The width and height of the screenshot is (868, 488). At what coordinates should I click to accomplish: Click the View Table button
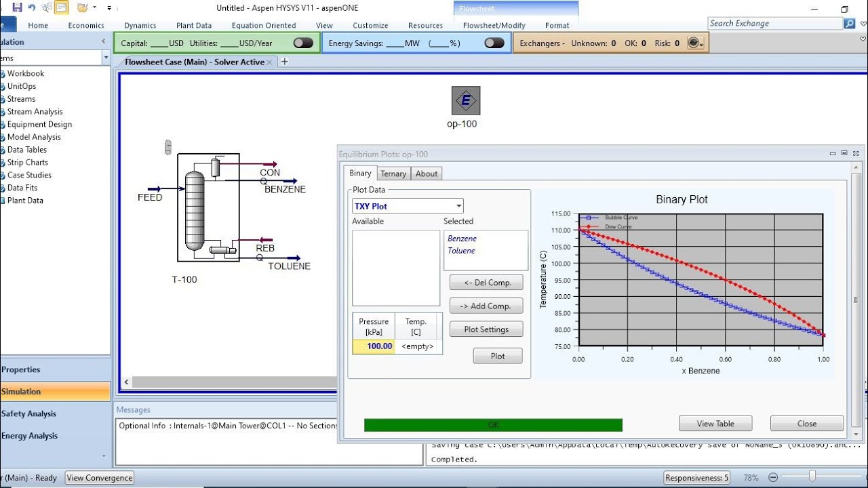715,424
